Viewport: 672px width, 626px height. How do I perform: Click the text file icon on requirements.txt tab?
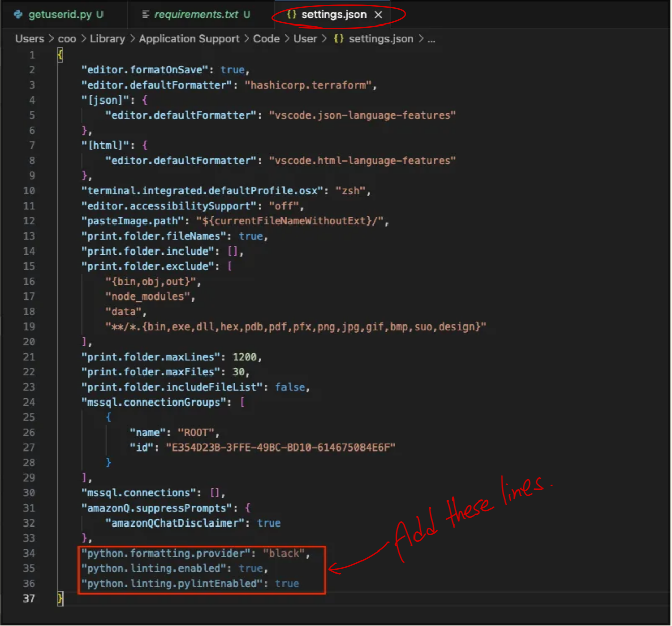click(x=146, y=15)
